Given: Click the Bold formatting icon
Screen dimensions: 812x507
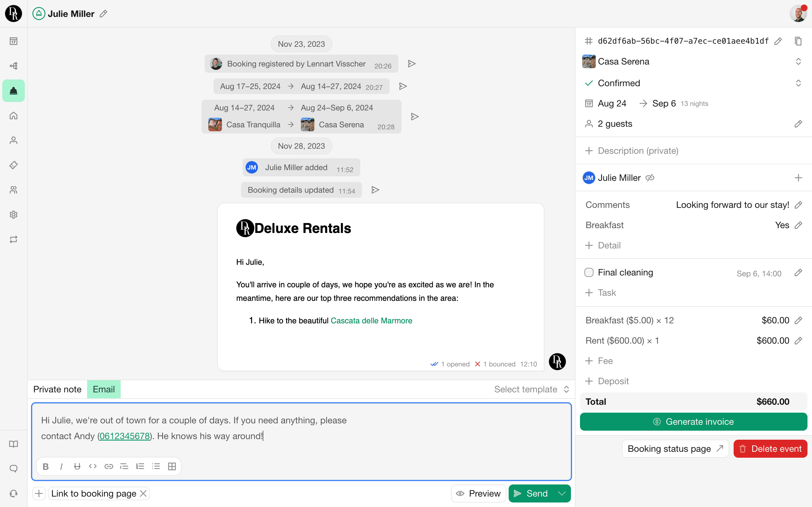Looking at the screenshot, I should pyautogui.click(x=46, y=466).
